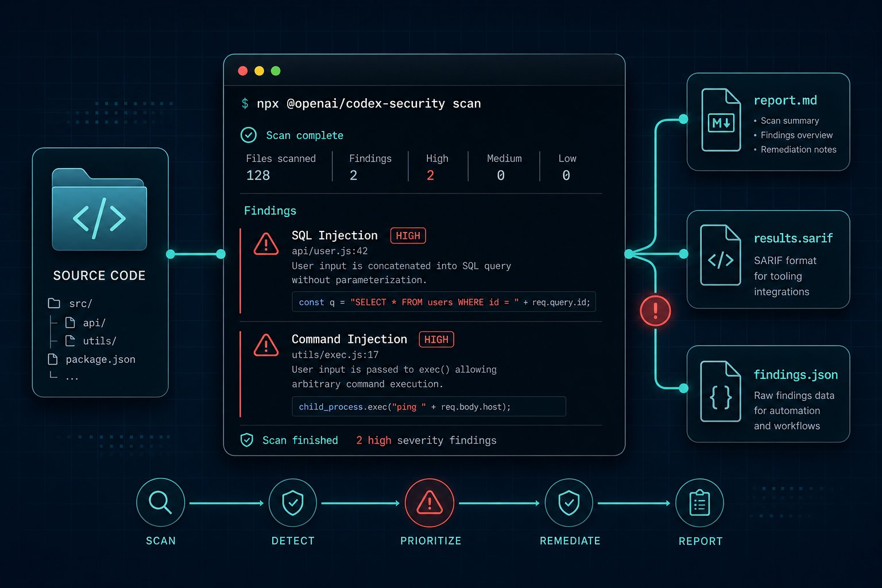Click the HIGH badge next to SQL Injection
Screen dimensions: 882x588
point(408,235)
